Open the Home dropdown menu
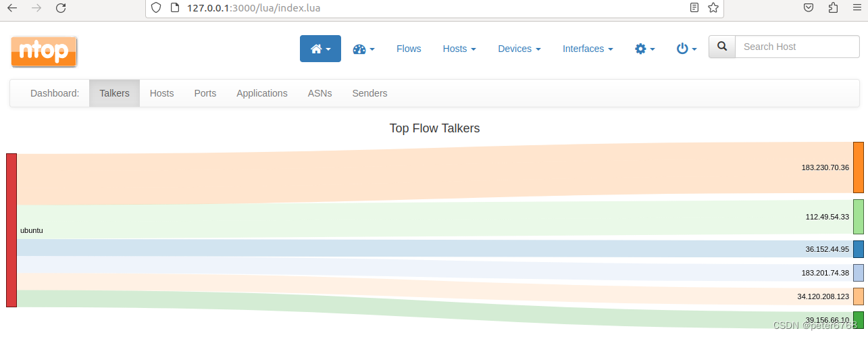Image resolution: width=868 pixels, height=337 pixels. 320,49
